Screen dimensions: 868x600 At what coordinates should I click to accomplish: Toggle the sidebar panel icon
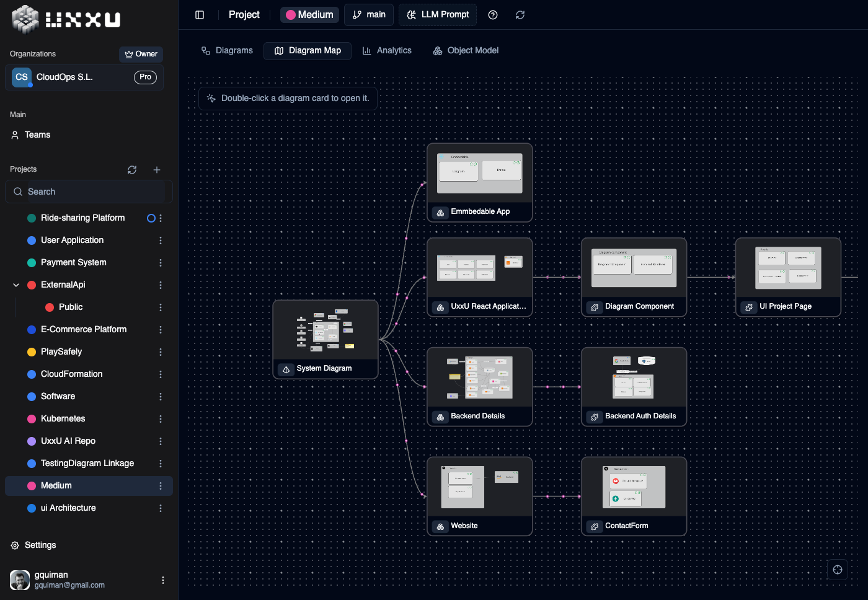200,15
